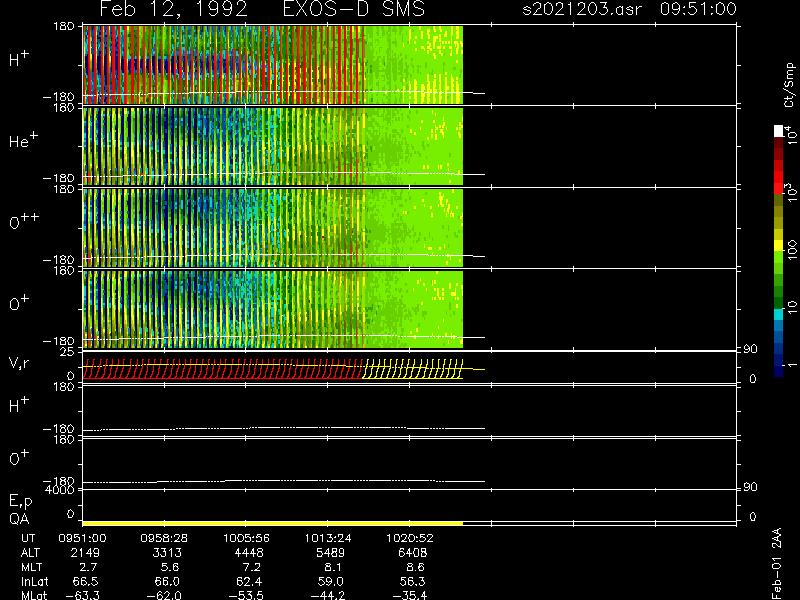Click altitude value "6408"

[412, 553]
